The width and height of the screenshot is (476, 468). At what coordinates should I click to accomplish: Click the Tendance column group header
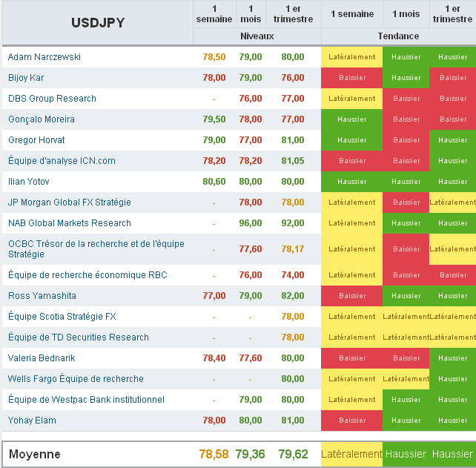[x=398, y=36]
